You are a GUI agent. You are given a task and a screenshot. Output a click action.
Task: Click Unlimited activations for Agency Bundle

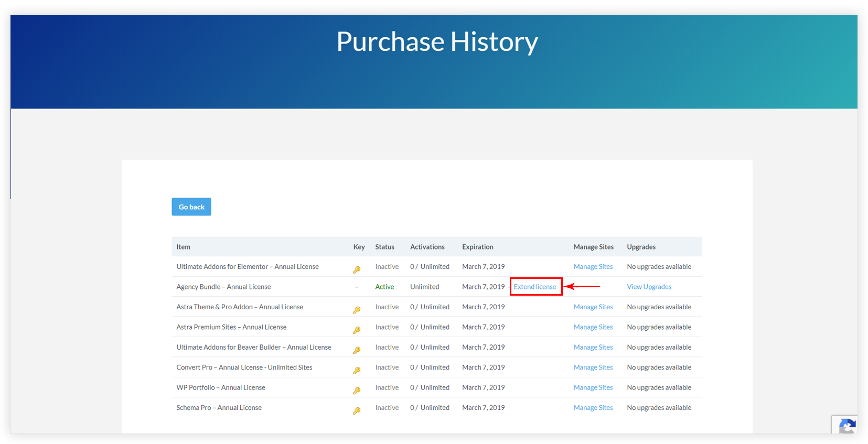click(x=424, y=287)
